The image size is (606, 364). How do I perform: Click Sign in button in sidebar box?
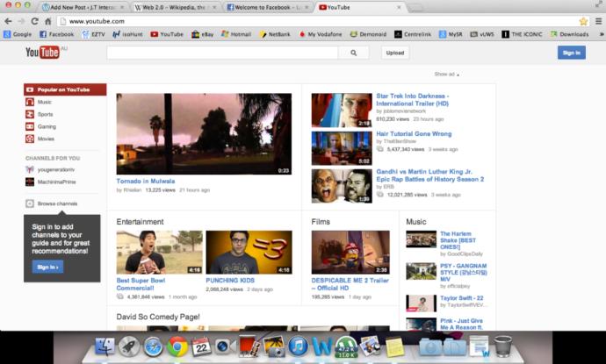point(47,268)
